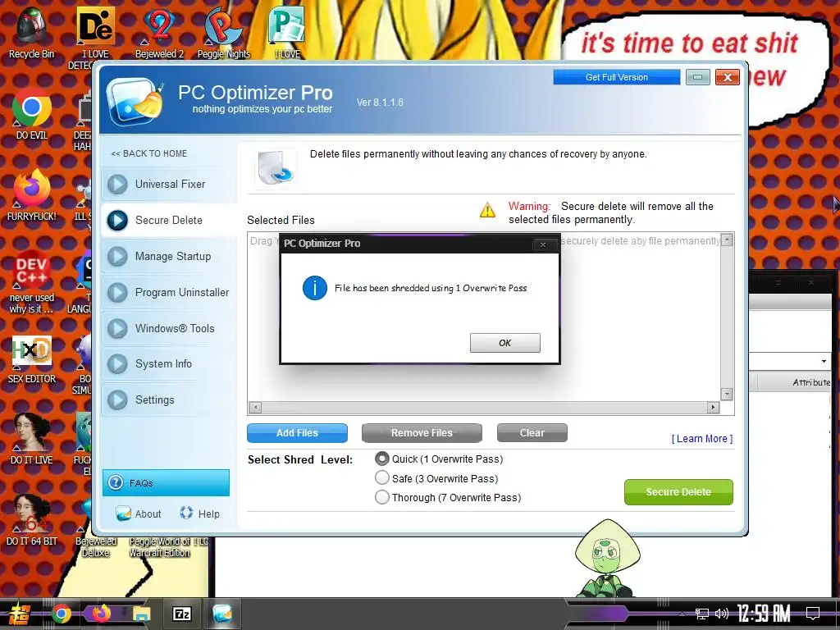Select Thorough (7 Overwrite Pass) option
The width and height of the screenshot is (840, 630).
[x=382, y=497]
